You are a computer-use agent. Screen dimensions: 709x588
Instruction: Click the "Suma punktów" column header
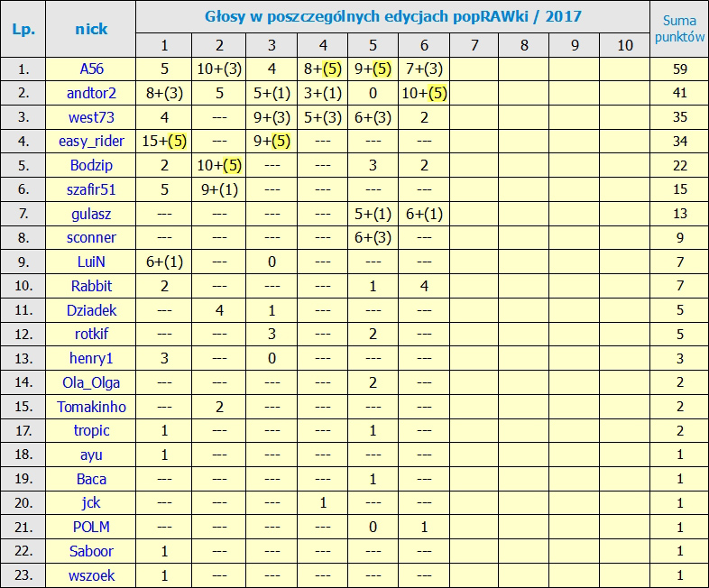tap(678, 29)
